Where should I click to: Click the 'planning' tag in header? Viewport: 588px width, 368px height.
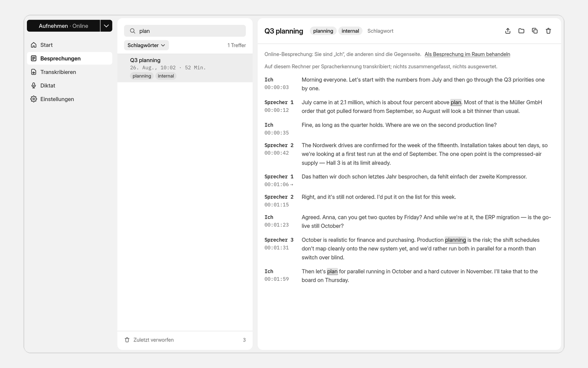coord(323,31)
